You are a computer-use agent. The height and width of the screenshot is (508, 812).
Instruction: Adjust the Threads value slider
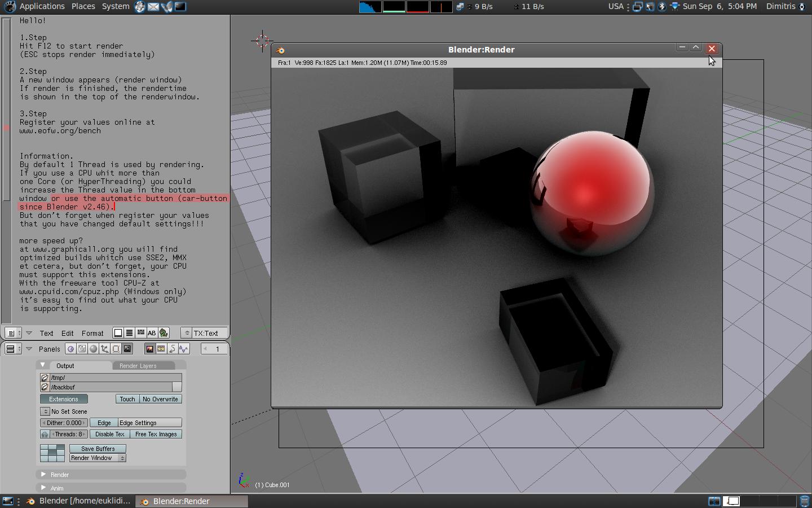coord(69,434)
